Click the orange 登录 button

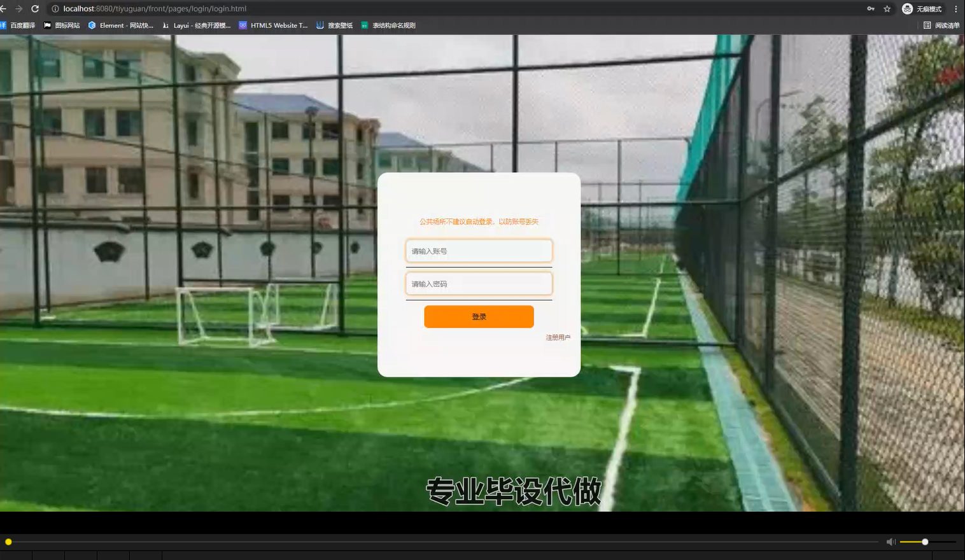[479, 317]
